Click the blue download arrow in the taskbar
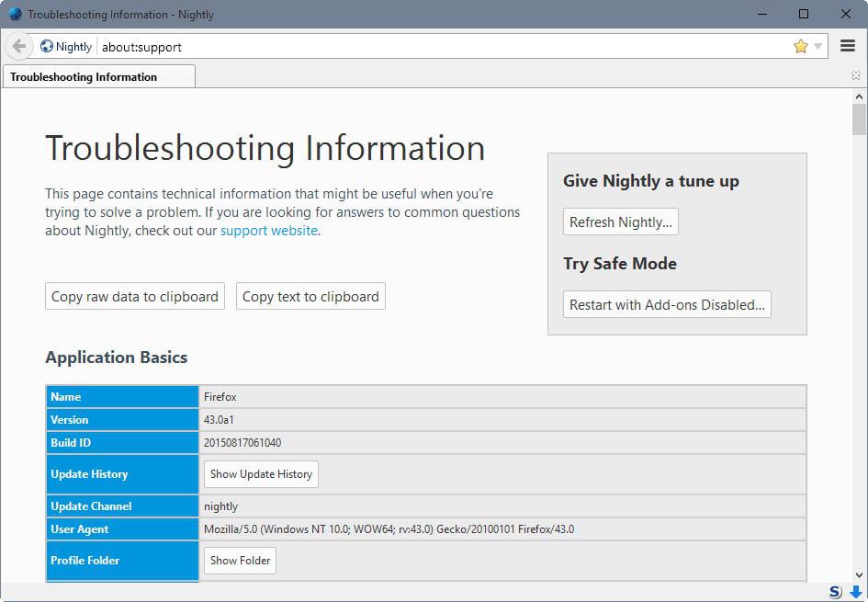The height and width of the screenshot is (602, 868). [855, 592]
